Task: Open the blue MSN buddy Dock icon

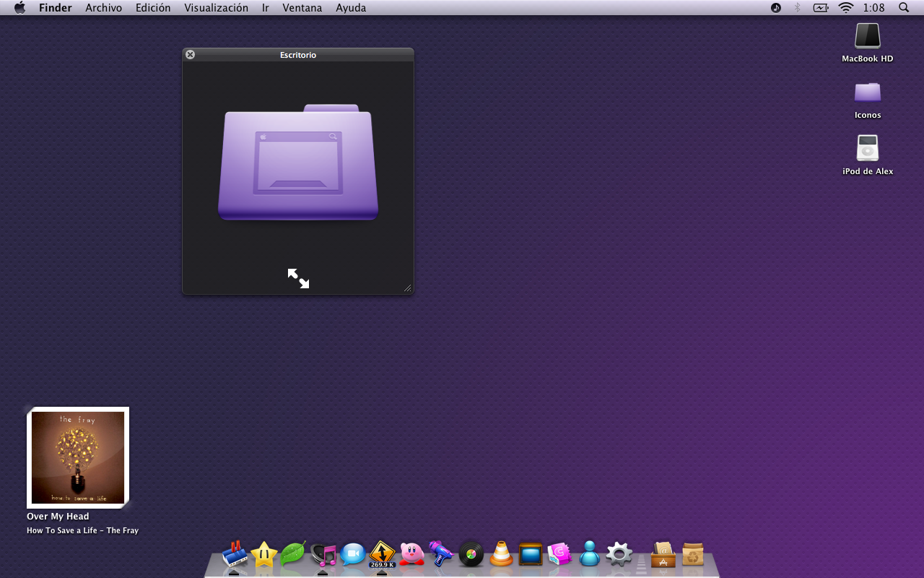Action: 590,554
